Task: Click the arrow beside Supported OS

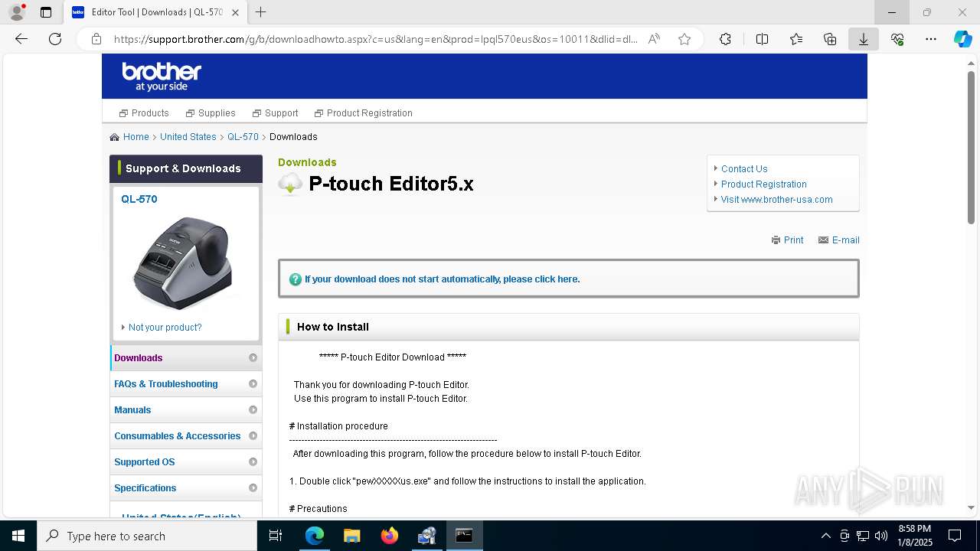Action: pyautogui.click(x=253, y=462)
